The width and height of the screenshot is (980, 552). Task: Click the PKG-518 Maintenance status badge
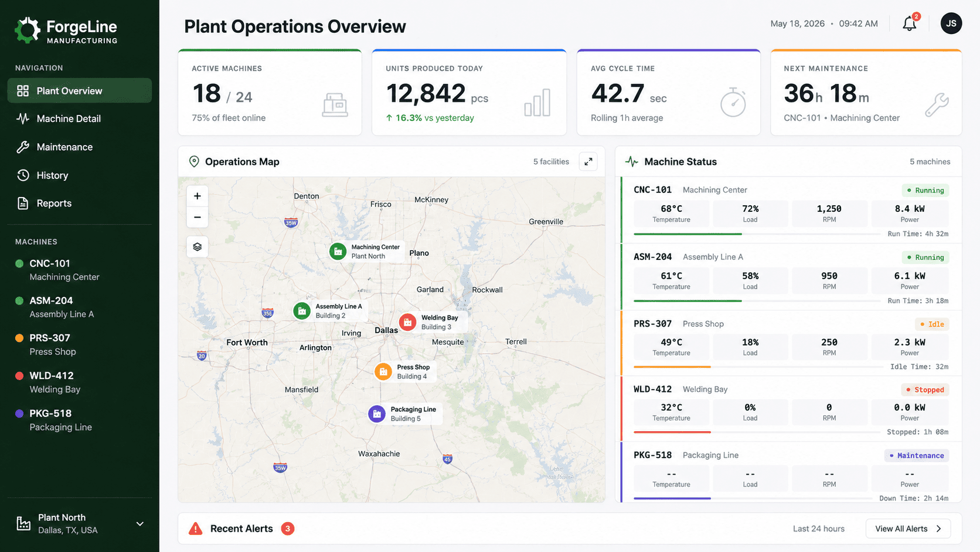click(x=917, y=455)
